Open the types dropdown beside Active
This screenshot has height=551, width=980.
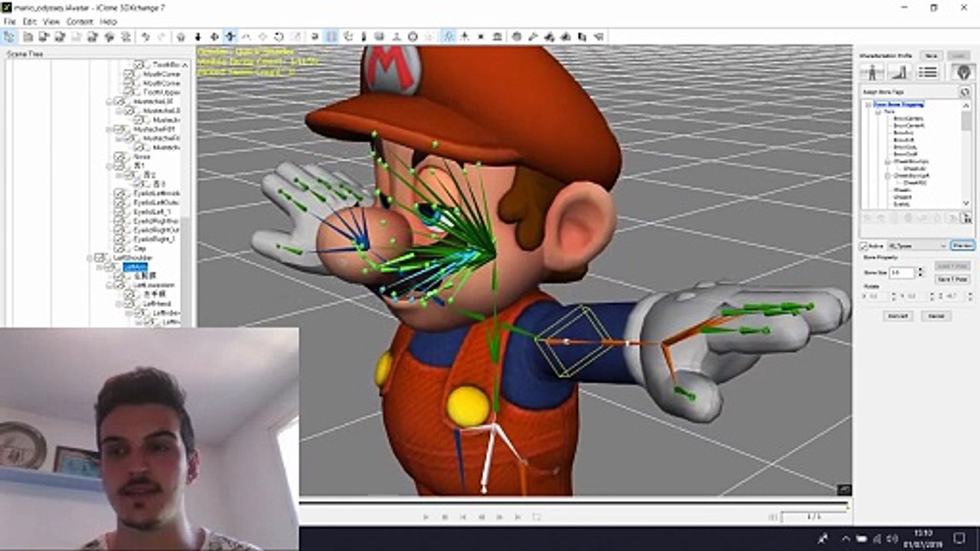pyautogui.click(x=916, y=246)
